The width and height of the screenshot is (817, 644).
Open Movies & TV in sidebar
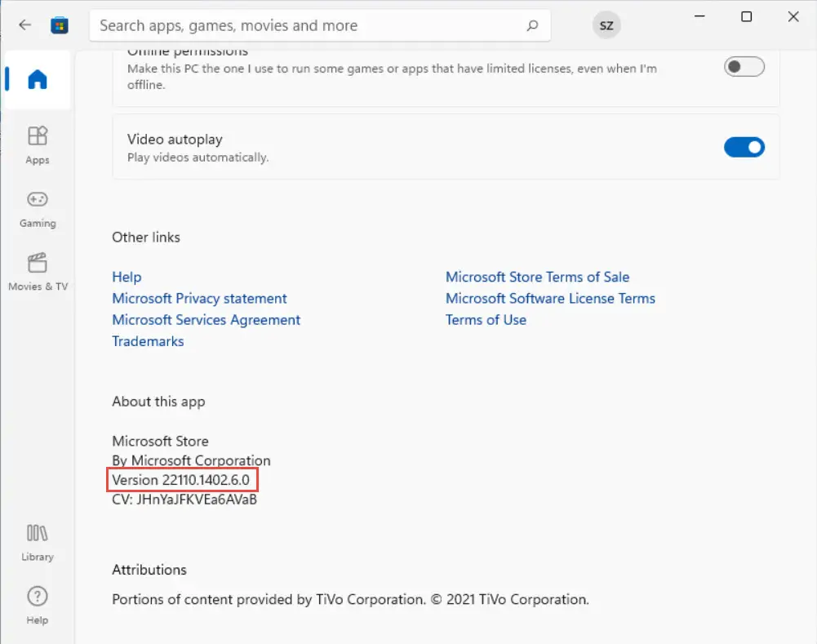pyautogui.click(x=38, y=272)
